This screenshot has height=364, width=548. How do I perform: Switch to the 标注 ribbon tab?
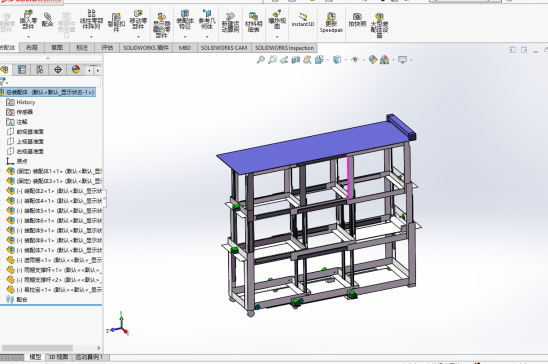82,48
